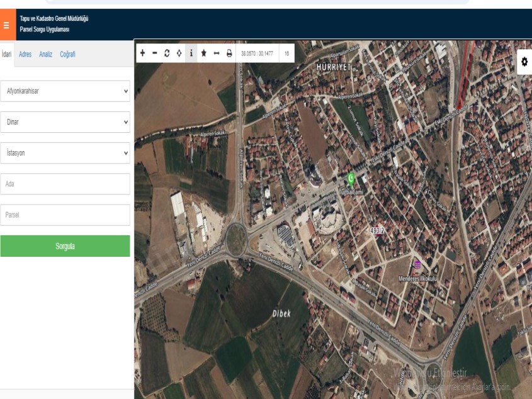This screenshot has height=399, width=532.
Task: Click the Türbe Camii mosque marker
Action: point(351,179)
